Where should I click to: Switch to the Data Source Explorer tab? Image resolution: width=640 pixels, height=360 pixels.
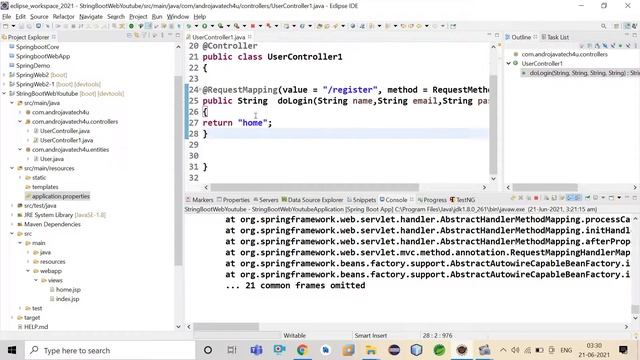[x=312, y=200]
